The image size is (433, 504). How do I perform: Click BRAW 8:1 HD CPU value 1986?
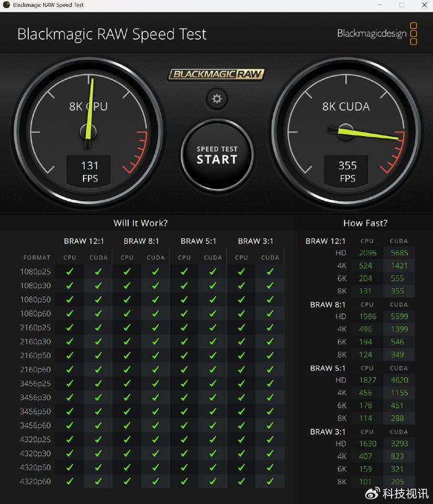click(367, 317)
